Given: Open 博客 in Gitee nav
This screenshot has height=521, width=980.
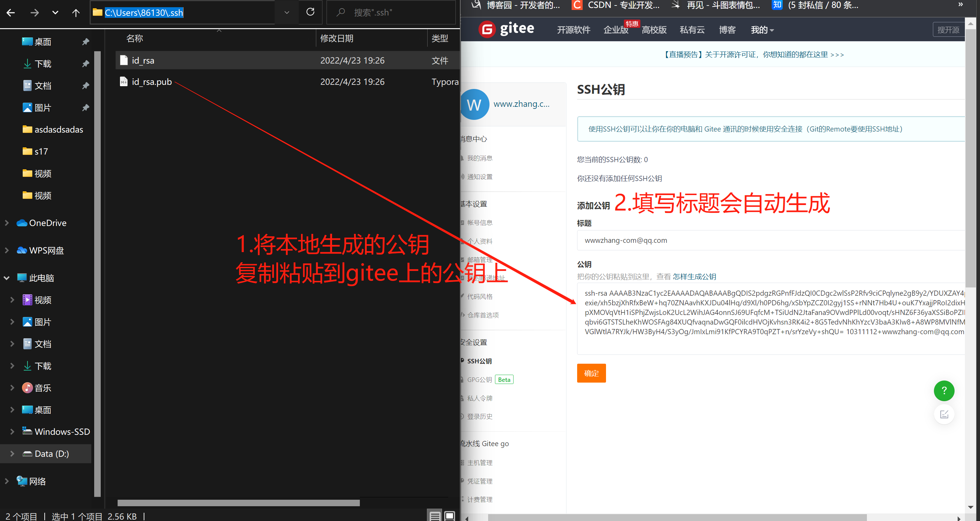Looking at the screenshot, I should point(727,30).
